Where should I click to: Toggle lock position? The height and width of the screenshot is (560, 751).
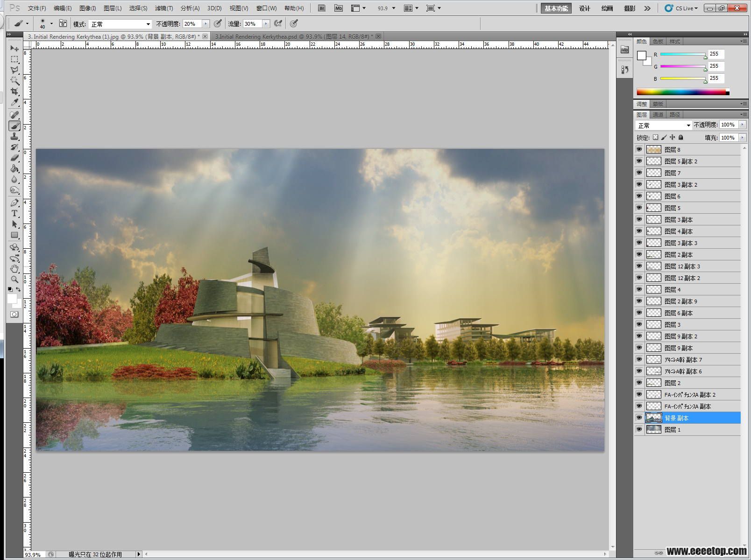tap(673, 137)
